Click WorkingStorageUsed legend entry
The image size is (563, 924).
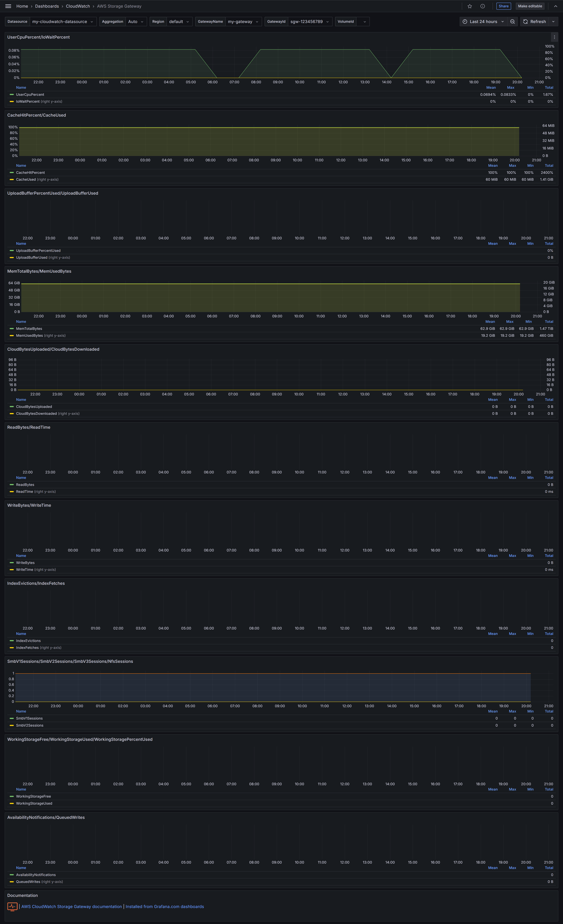pyautogui.click(x=34, y=803)
